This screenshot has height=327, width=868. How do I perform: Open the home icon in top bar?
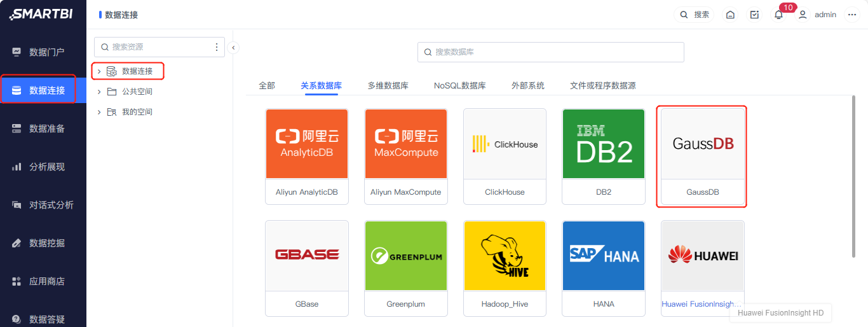tap(731, 15)
